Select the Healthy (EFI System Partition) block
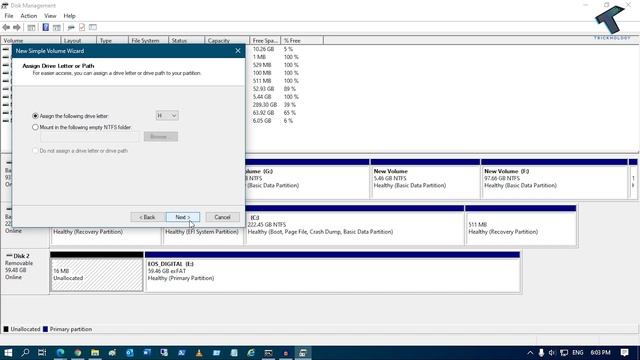This screenshot has height=360, width=640. point(203,235)
